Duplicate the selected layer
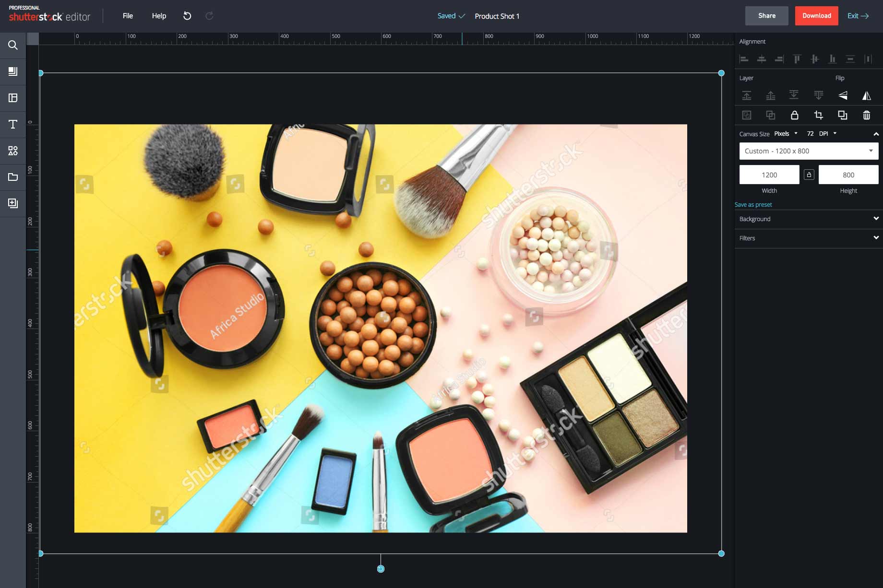This screenshot has width=883, height=588. (843, 116)
